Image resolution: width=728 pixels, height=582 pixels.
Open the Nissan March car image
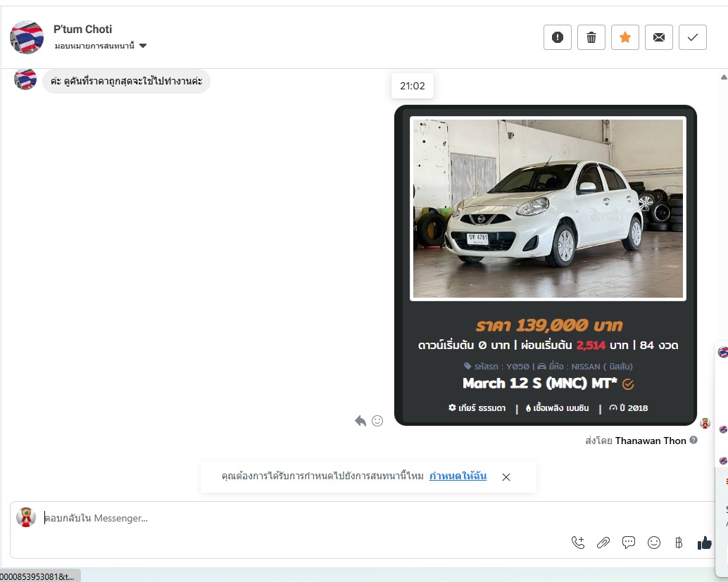click(x=548, y=208)
